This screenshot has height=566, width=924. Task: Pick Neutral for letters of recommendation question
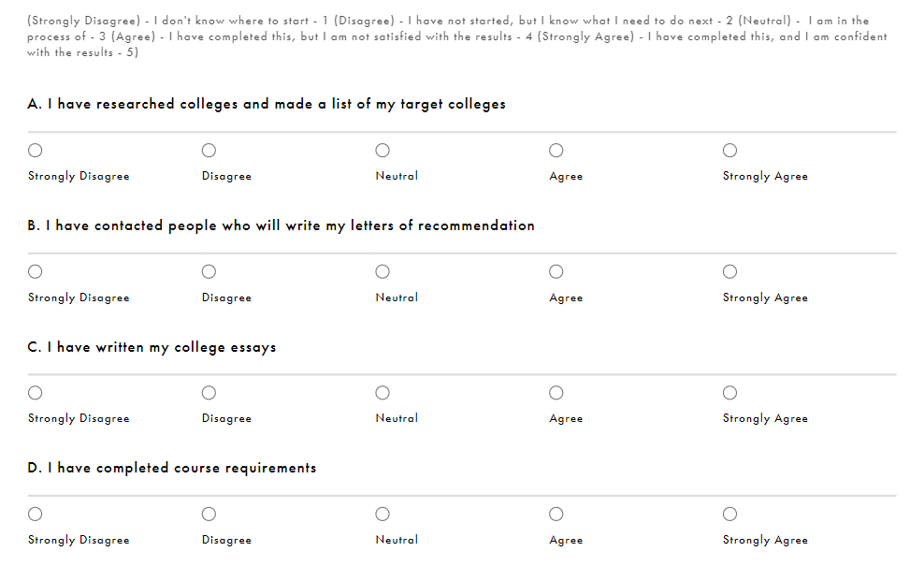tap(383, 272)
